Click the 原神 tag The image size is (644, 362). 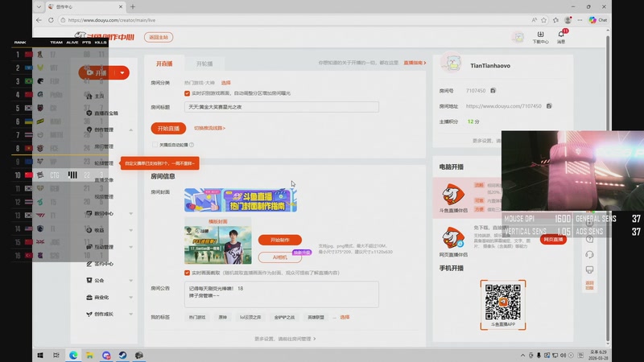pos(223,317)
